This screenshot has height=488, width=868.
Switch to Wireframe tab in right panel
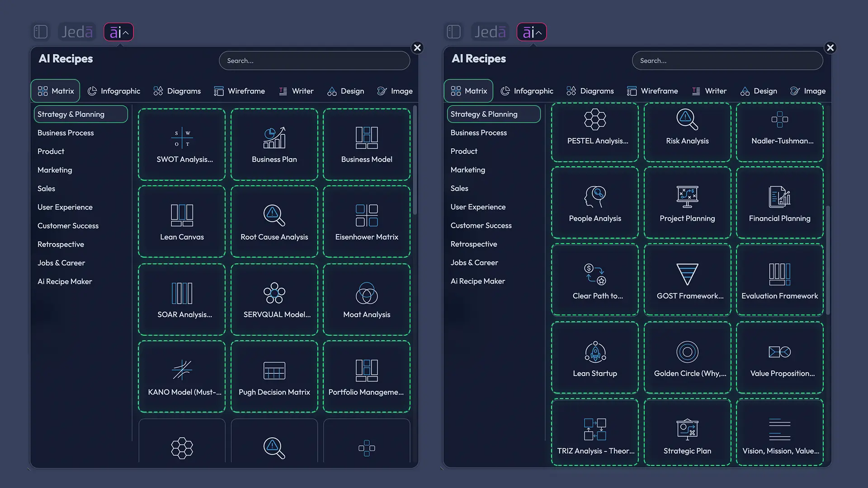pos(653,91)
